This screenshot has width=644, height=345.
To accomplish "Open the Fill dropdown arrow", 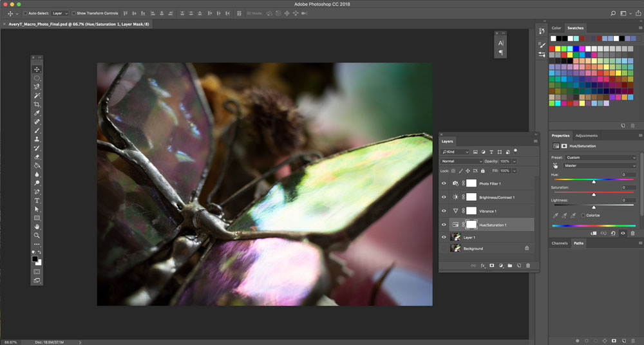I will coord(514,171).
